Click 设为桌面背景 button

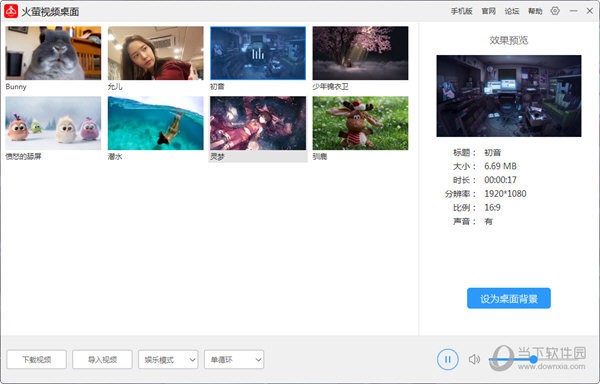pos(509,298)
